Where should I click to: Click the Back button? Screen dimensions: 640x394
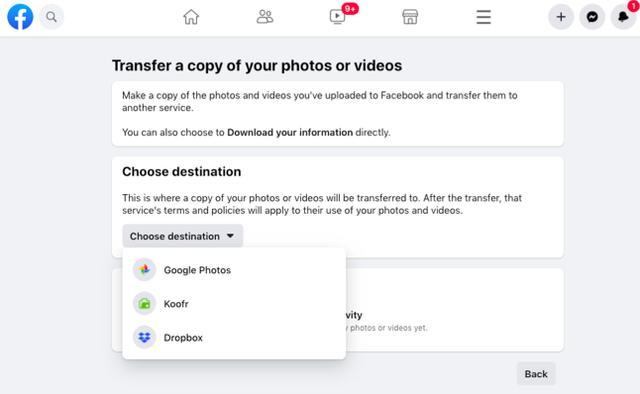click(536, 374)
